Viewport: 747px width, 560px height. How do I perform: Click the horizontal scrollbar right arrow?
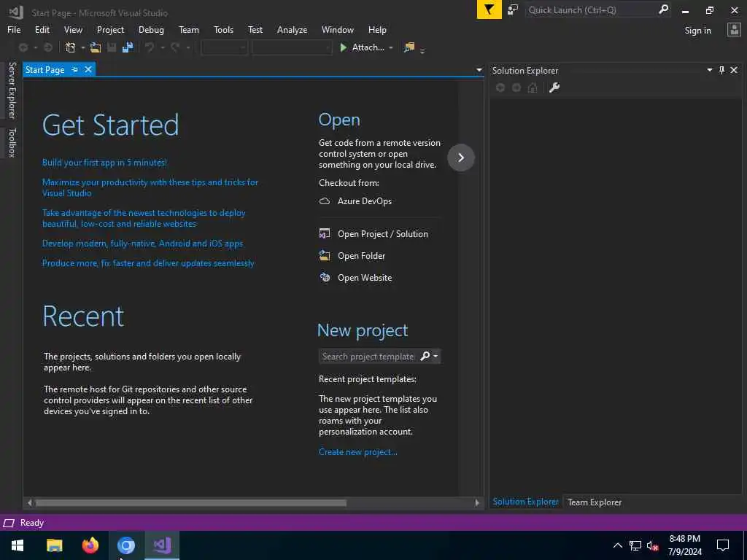(x=477, y=503)
